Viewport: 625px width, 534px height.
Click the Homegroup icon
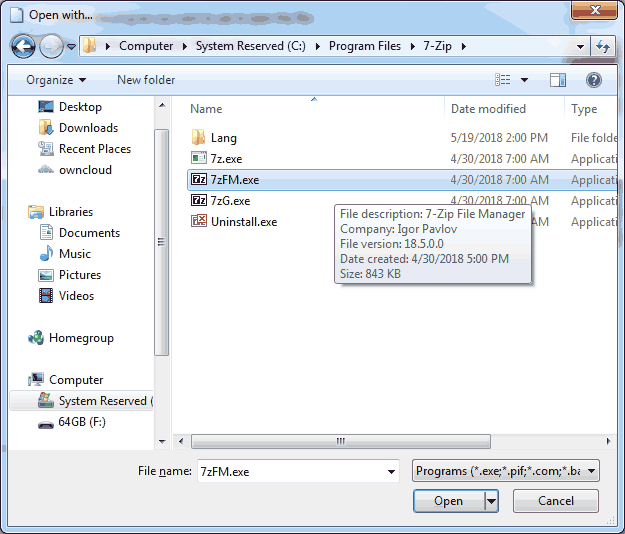[x=36, y=338]
